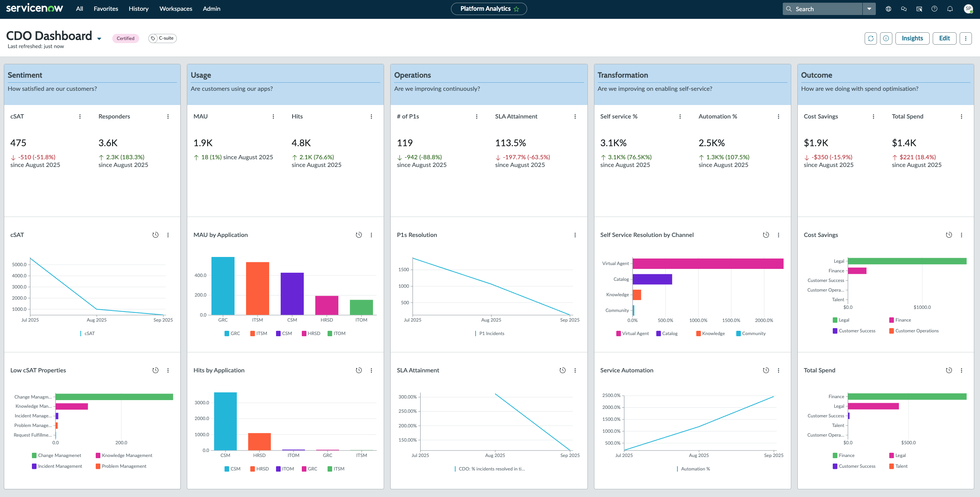
Task: Open the Total Spend score card kebab menu
Action: (962, 117)
